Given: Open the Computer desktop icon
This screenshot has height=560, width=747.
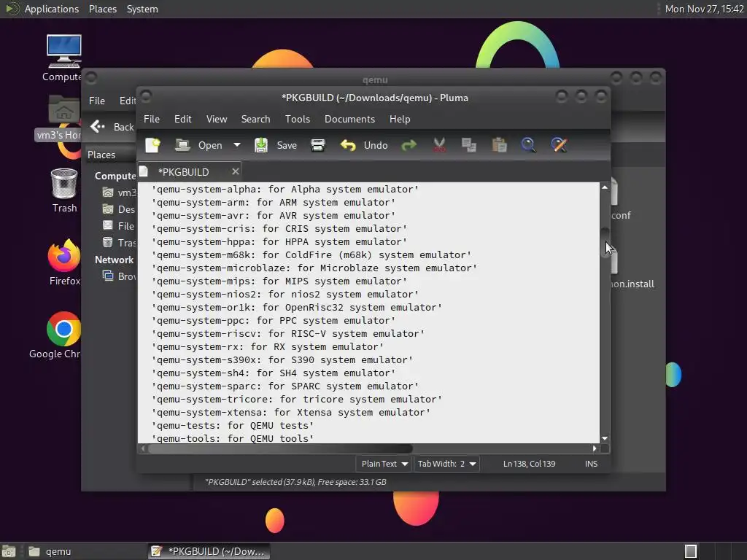Looking at the screenshot, I should tap(63, 58).
